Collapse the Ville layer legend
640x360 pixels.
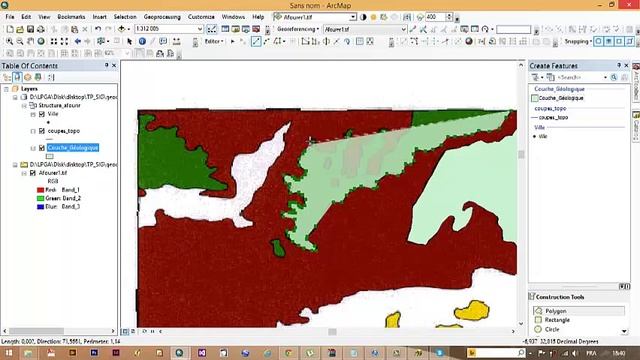[x=33, y=114]
